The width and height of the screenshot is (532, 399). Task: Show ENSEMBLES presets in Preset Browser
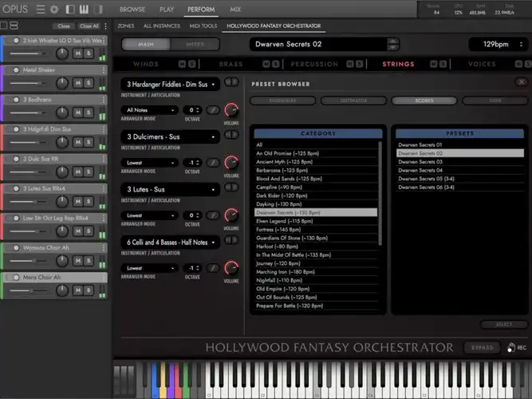(x=282, y=101)
